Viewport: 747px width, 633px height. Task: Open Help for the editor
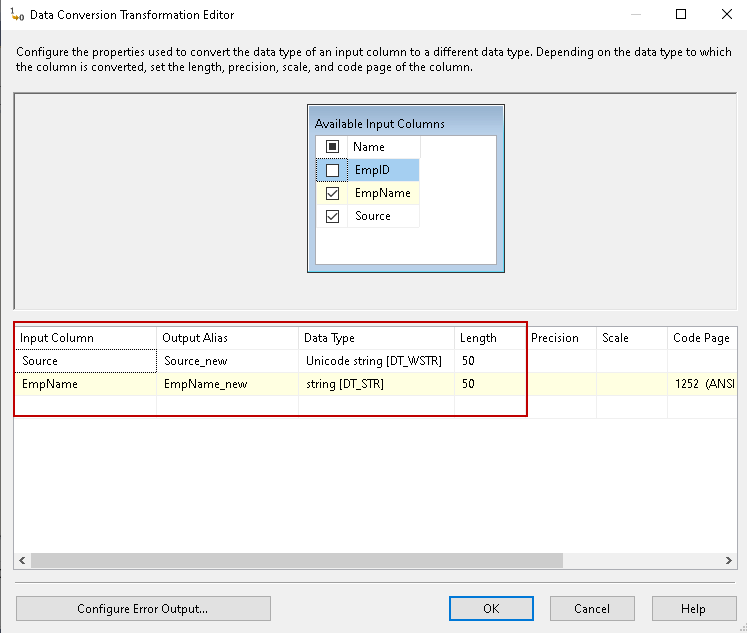point(694,608)
